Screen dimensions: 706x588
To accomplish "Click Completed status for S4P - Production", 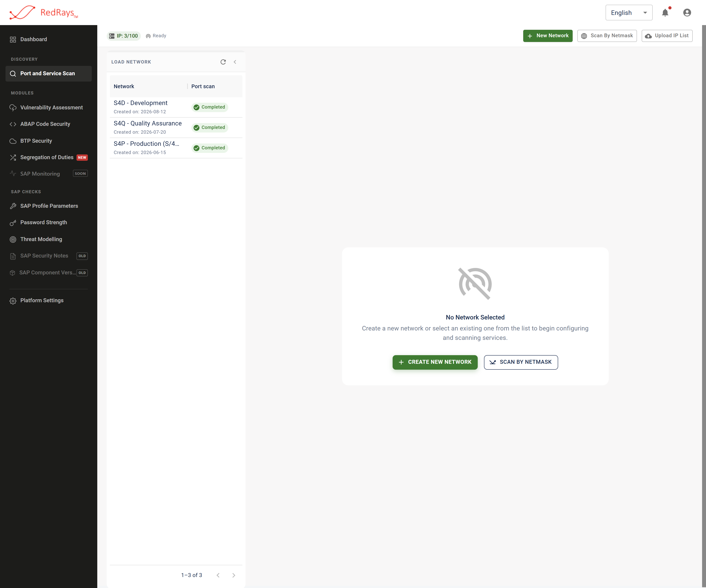I will point(209,148).
